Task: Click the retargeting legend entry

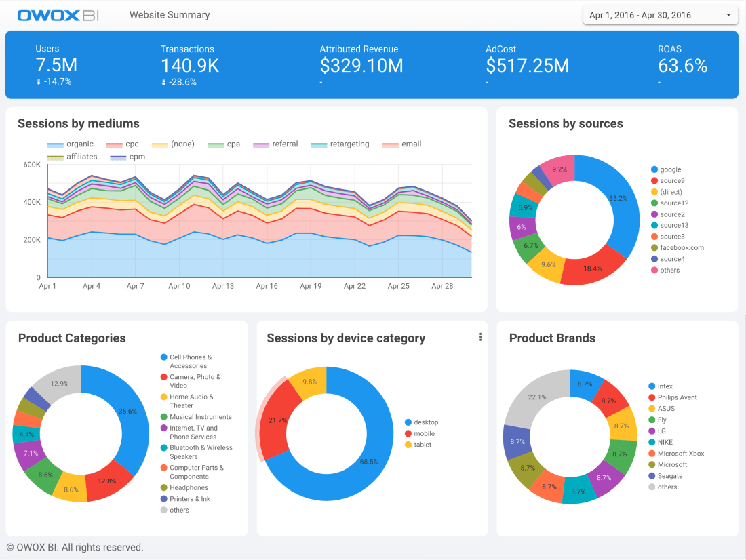Action: (340, 144)
